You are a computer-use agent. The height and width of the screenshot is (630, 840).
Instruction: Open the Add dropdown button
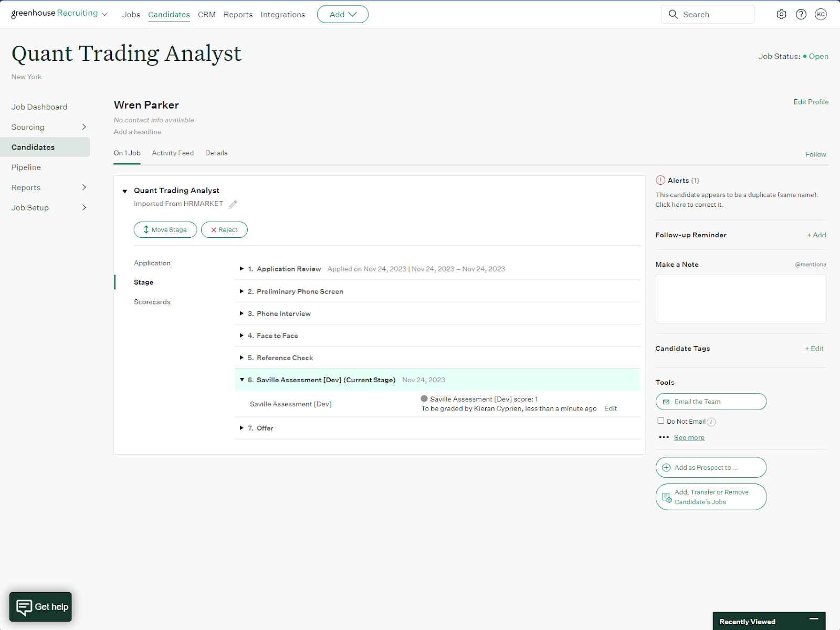click(x=343, y=14)
